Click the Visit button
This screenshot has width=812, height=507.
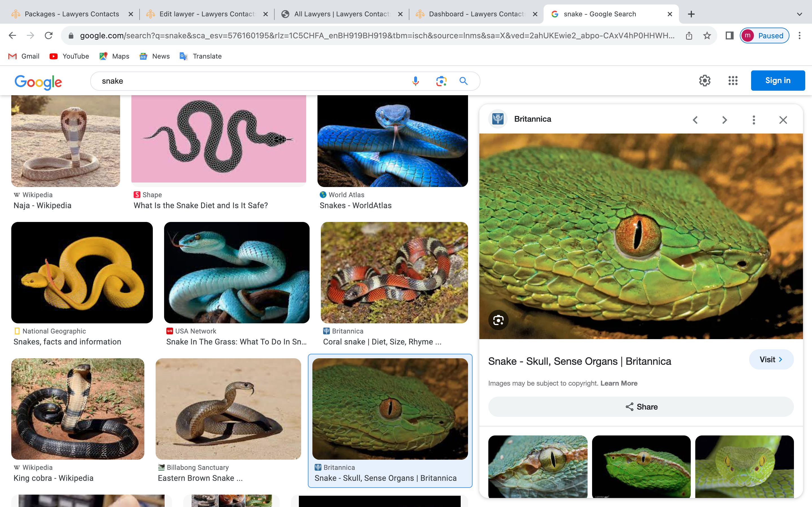pyautogui.click(x=771, y=359)
